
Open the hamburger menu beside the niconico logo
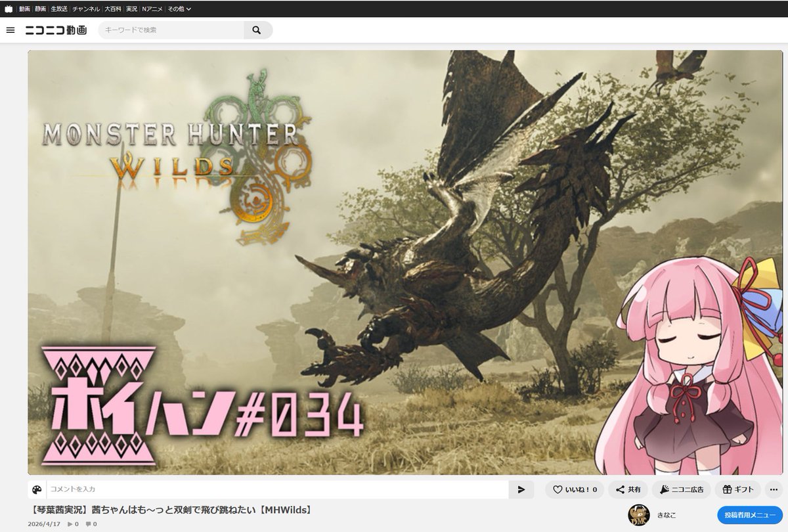pos(11,30)
